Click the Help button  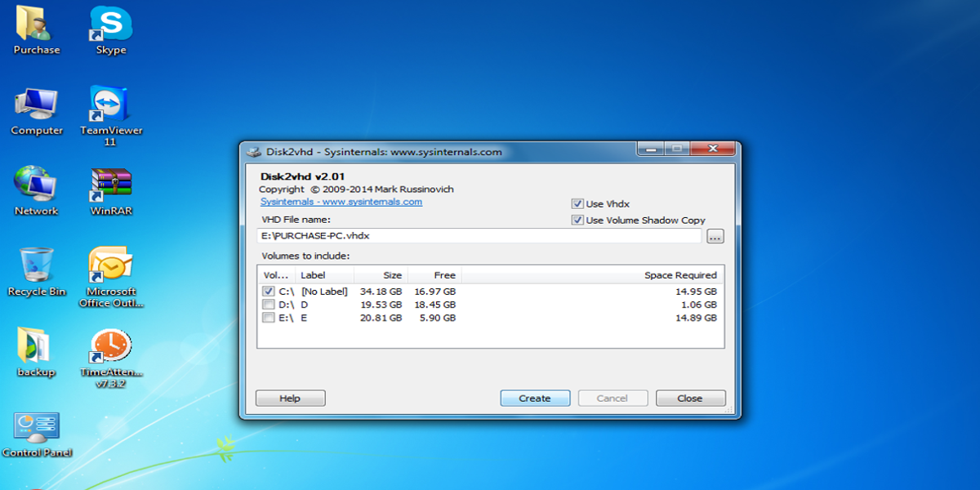(290, 399)
